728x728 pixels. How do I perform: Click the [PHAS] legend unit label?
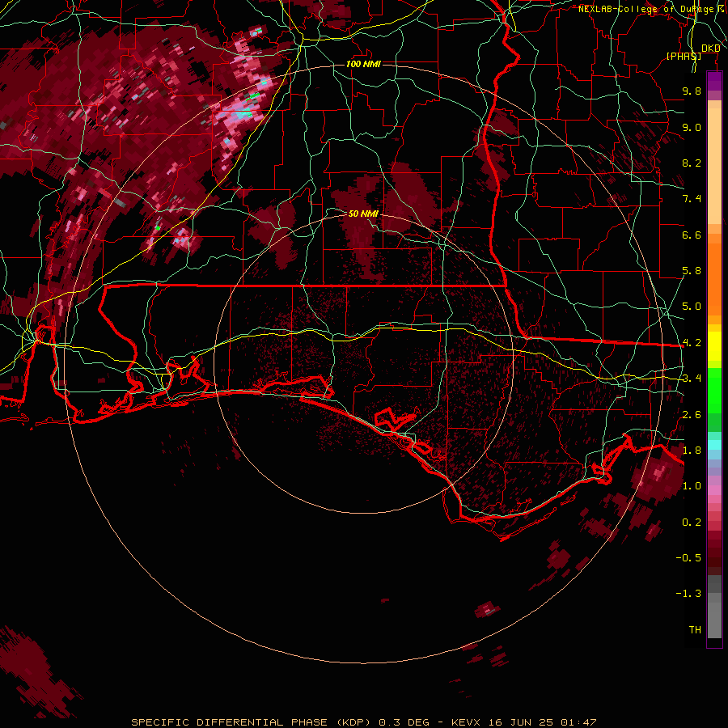pyautogui.click(x=684, y=56)
